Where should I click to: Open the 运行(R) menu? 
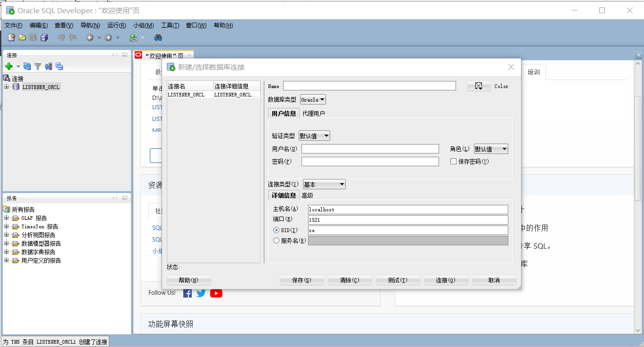tap(116, 25)
